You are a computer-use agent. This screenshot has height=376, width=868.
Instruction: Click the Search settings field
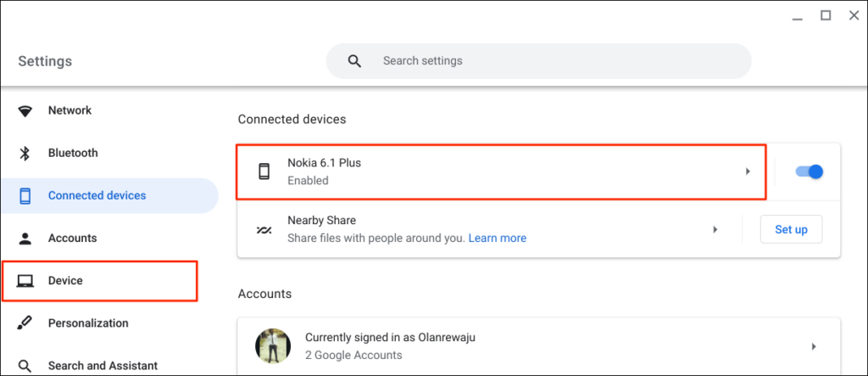542,61
